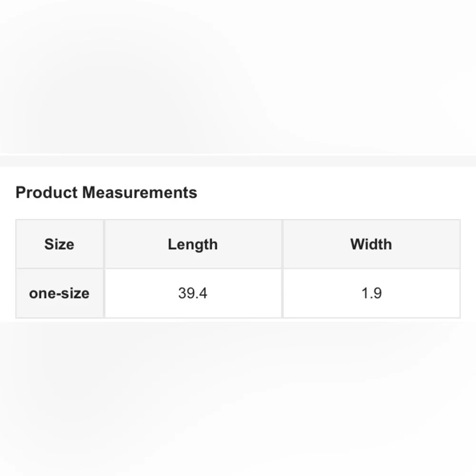Click the 39.4 length value
This screenshot has width=476, height=476.
click(193, 293)
